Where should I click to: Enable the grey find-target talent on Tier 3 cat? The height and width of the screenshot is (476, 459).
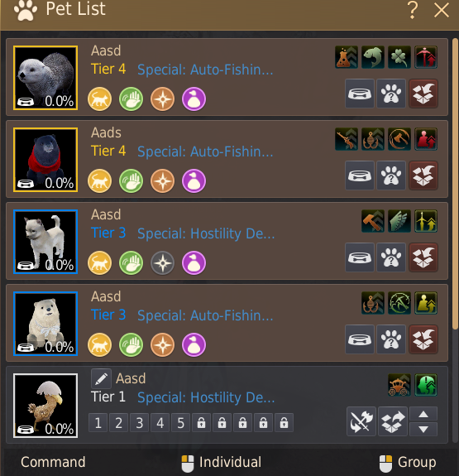[162, 263]
